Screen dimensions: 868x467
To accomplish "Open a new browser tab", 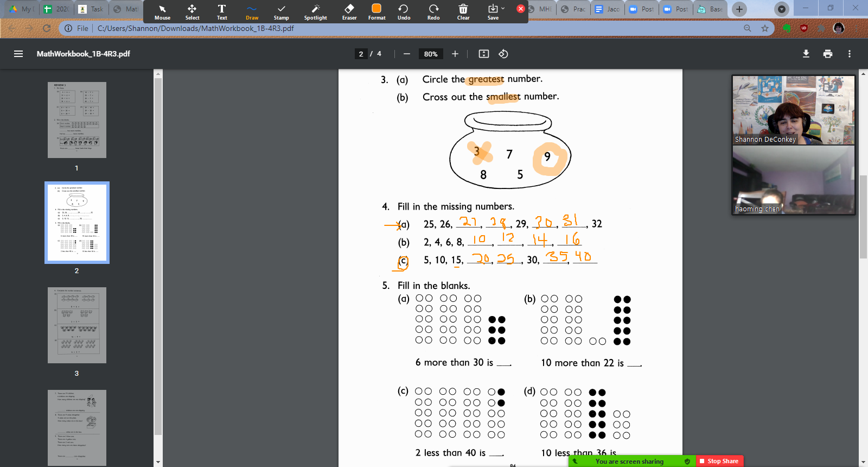I will 739,9.
